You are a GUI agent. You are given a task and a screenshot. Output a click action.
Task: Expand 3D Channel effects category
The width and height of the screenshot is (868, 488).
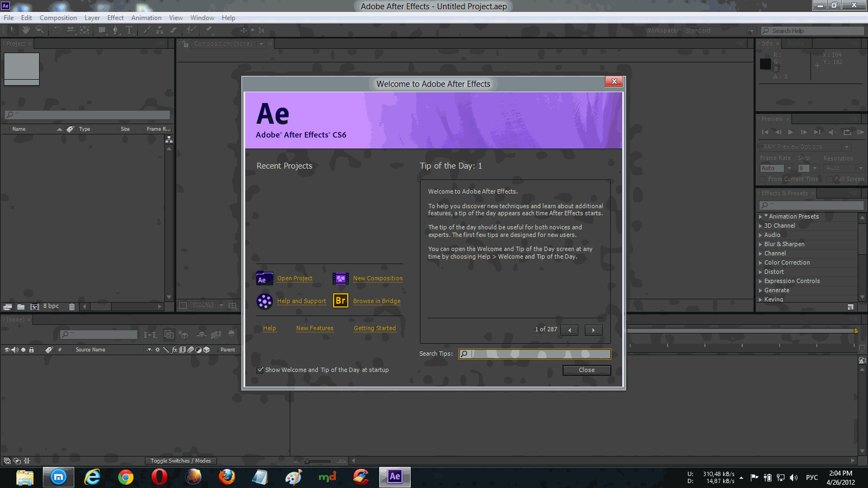coord(760,226)
